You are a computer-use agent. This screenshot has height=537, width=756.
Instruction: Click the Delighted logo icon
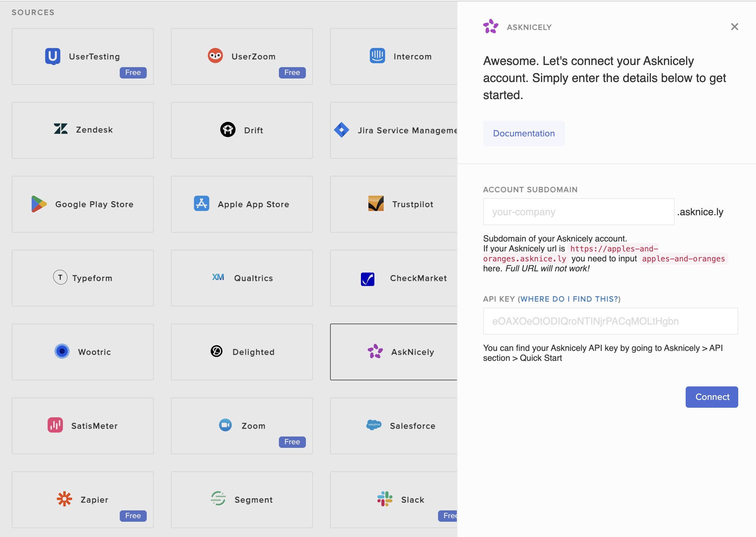217,351
